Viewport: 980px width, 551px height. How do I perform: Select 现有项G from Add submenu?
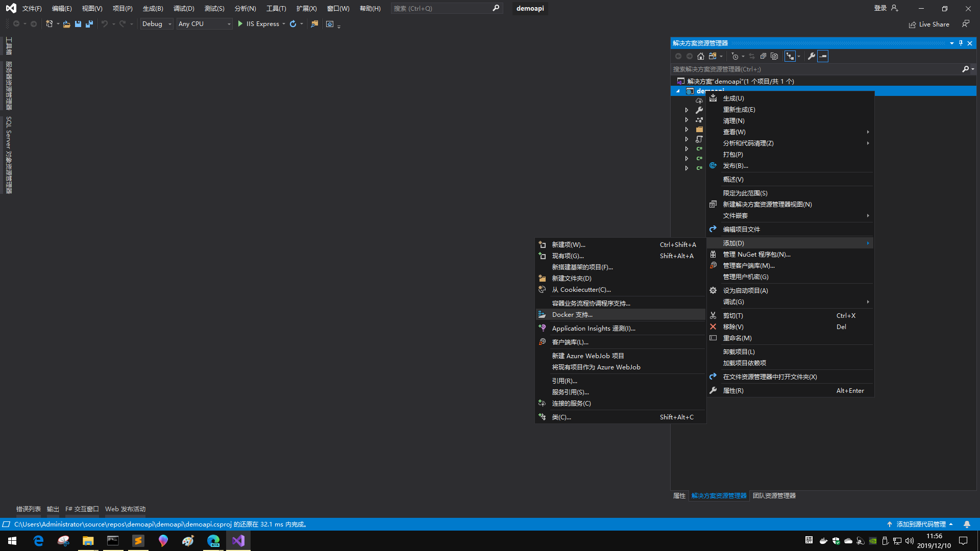[x=568, y=256]
